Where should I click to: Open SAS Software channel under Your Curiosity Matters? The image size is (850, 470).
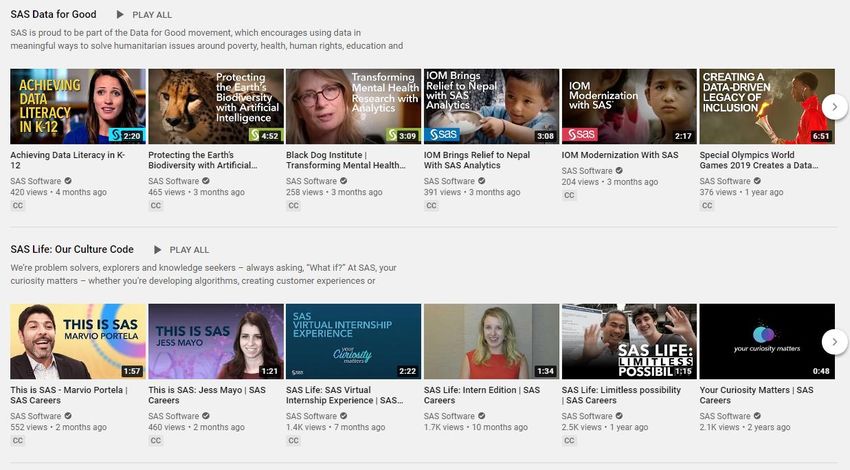725,416
